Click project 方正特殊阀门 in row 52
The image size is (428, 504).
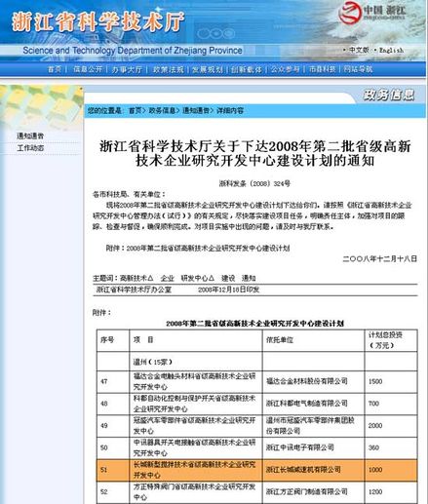195,492
